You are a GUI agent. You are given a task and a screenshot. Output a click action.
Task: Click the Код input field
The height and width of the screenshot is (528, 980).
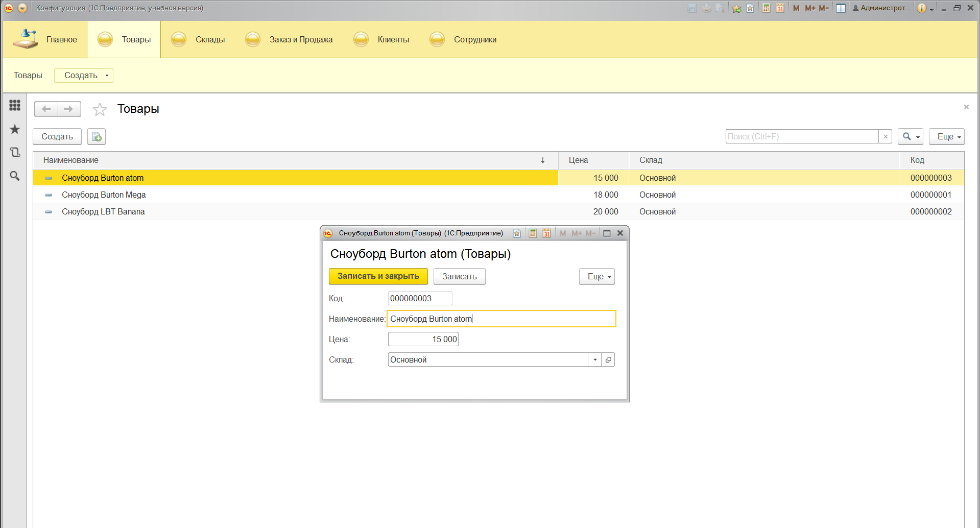420,298
